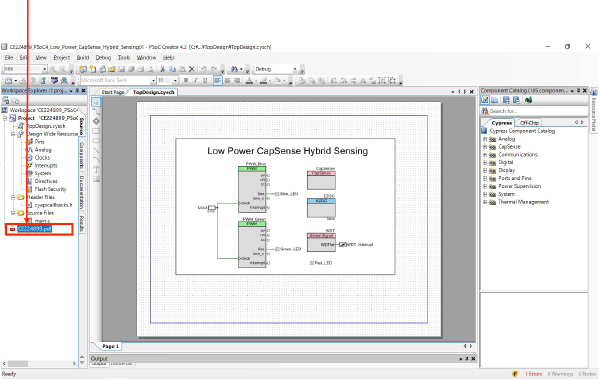Select Interrupts in the workspace tree
Viewport: 600px width, 380px height.
[46, 165]
